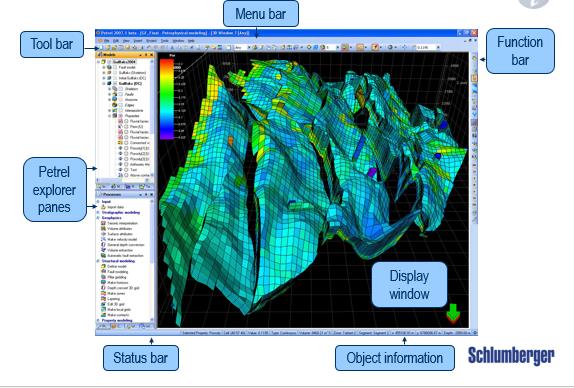Open the View menu
Screen dimensions: 574x388
126,41
